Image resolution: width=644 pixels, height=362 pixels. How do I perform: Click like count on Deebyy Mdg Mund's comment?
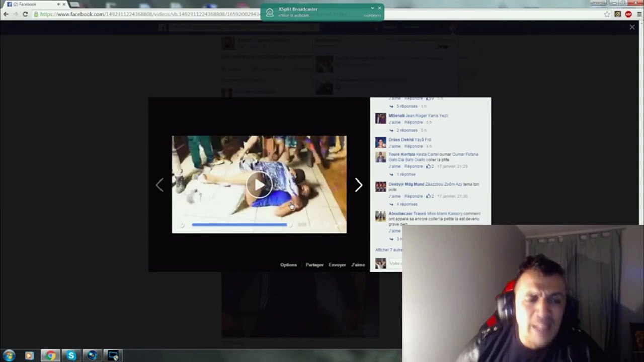click(x=430, y=196)
